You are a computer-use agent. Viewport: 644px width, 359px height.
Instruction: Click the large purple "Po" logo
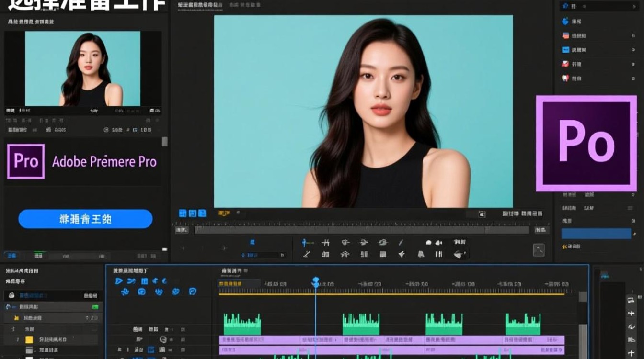586,143
